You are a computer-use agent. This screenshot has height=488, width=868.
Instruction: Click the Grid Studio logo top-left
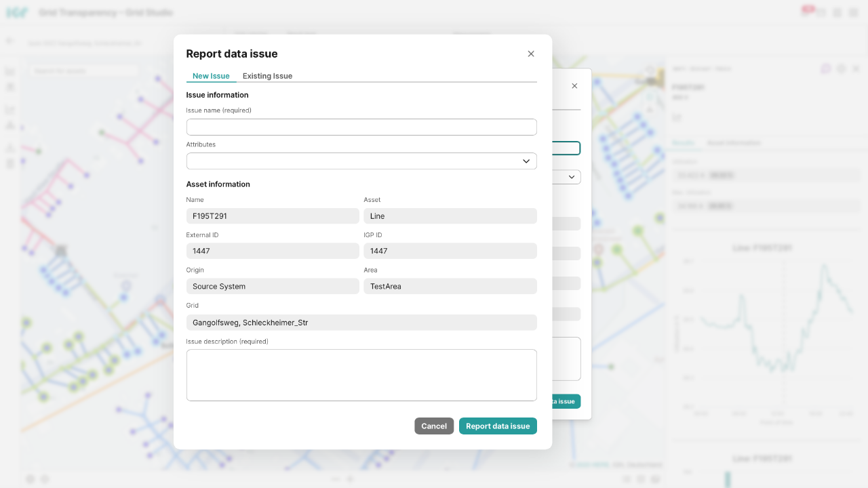(16, 12)
